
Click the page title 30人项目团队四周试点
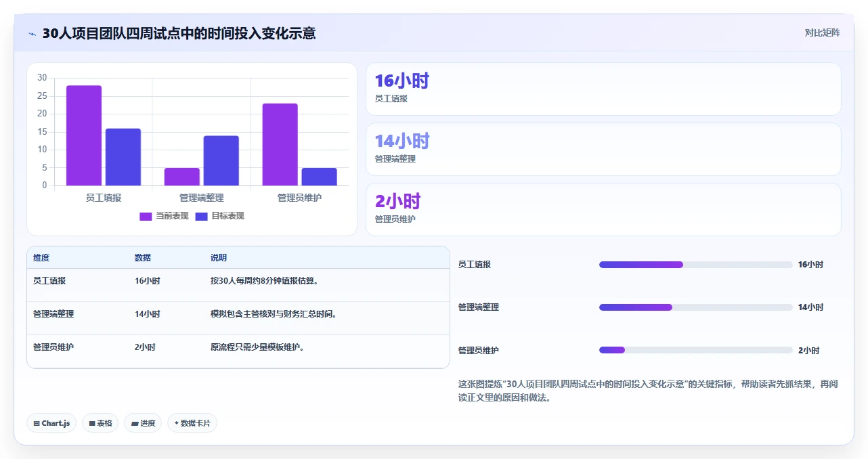pos(179,33)
